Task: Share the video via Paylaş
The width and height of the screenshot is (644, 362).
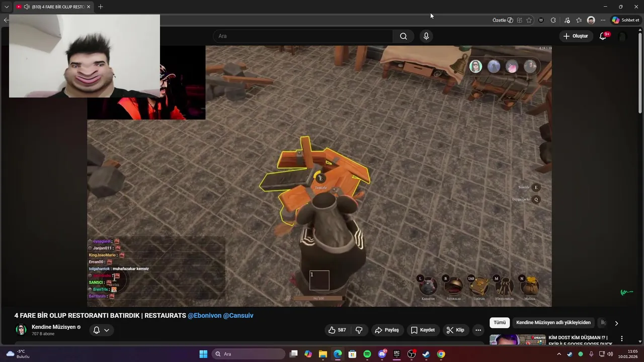Action: click(387, 330)
